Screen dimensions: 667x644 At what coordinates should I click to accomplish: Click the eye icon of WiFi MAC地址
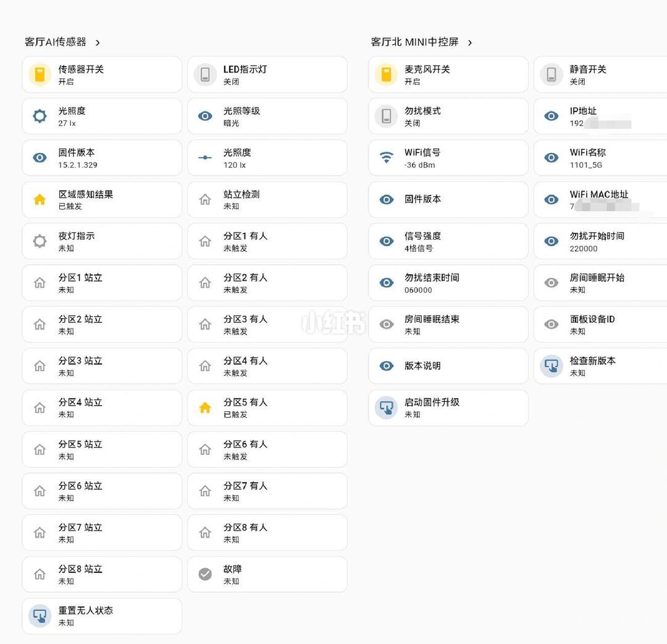552,199
